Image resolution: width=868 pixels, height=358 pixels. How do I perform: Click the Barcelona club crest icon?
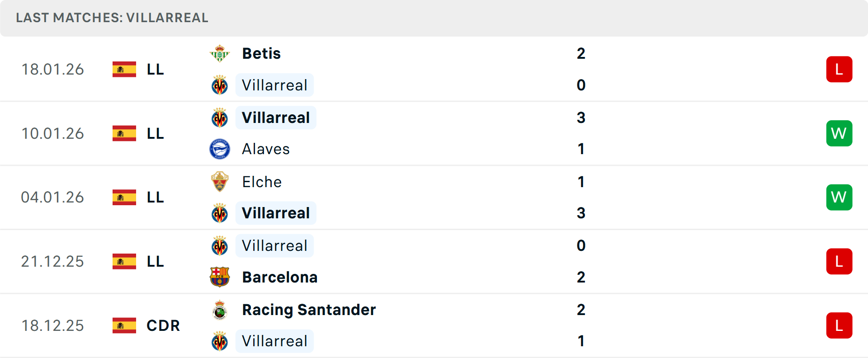point(220,277)
